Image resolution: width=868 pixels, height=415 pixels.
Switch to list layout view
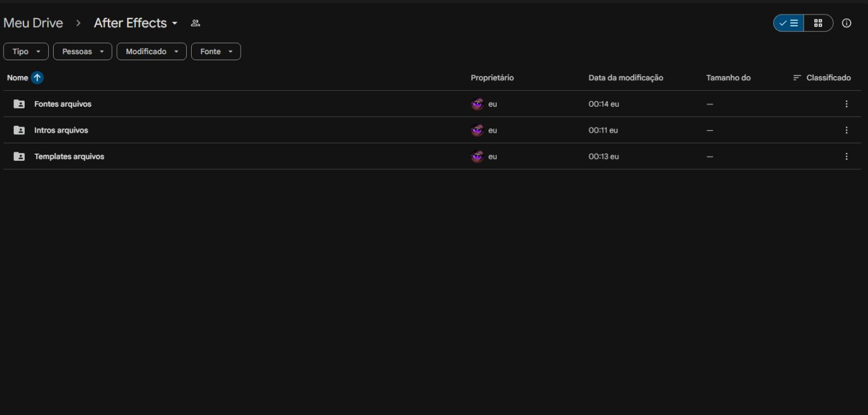point(788,23)
